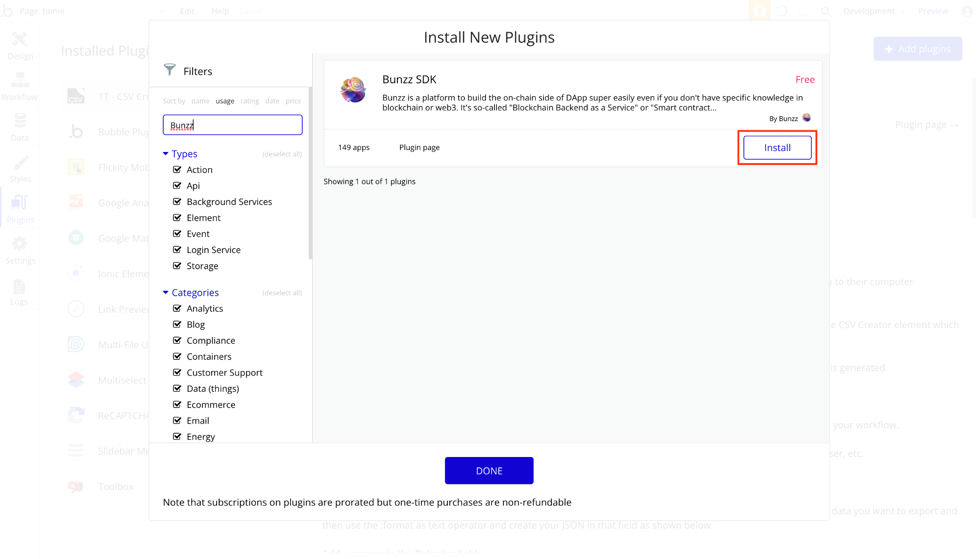Click the Ionic Elements plugin icon
This screenshot has width=980, height=559.
pyautogui.click(x=76, y=273)
